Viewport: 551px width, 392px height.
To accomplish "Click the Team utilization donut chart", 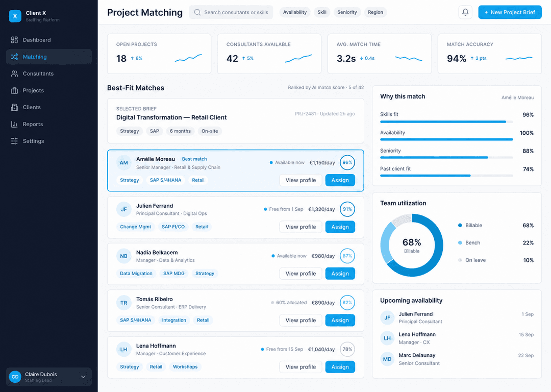I will click(412, 246).
